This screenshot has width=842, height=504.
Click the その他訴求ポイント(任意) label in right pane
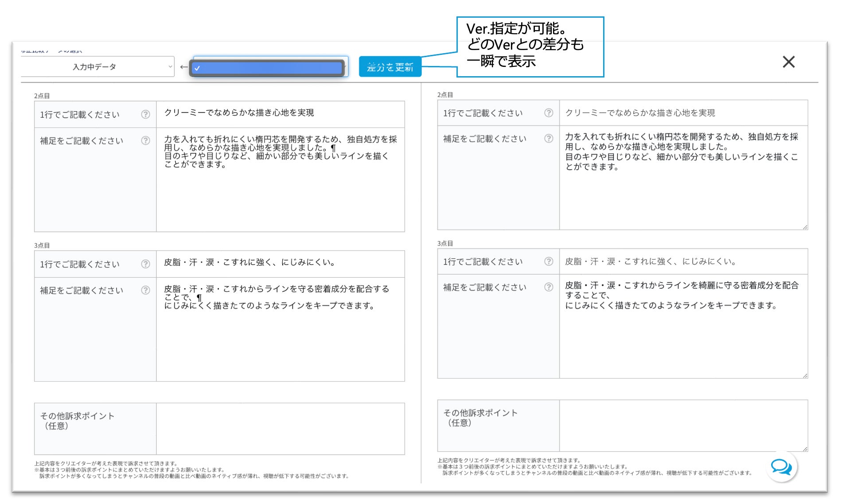pos(480,418)
